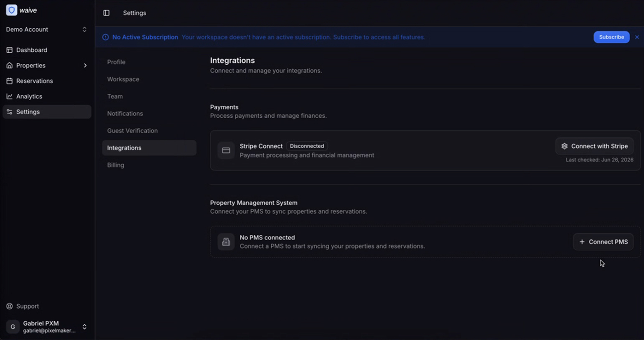Click the info icon in subscription banner

click(x=105, y=37)
